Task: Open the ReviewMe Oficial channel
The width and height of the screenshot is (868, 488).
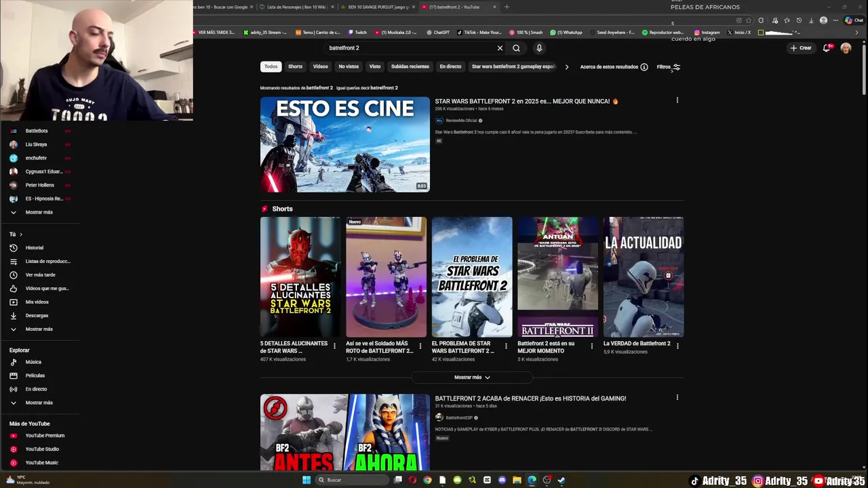Action: (x=461, y=121)
